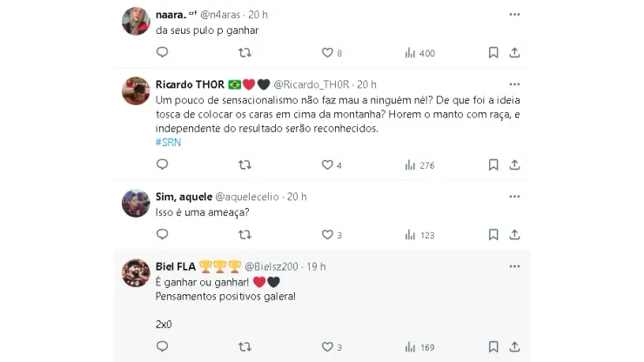View analytics for Ricardo THOR's tweet
This screenshot has height=362, width=644.
(x=410, y=165)
